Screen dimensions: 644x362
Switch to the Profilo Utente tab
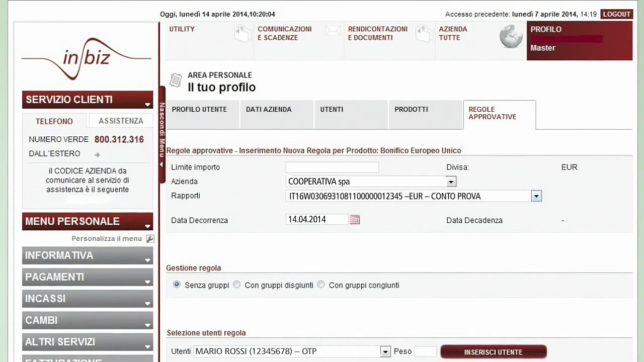coord(203,115)
